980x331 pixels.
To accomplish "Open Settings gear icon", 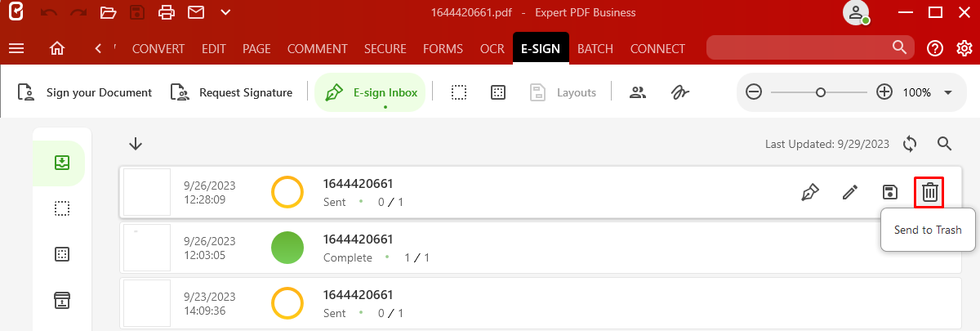I will [964, 48].
